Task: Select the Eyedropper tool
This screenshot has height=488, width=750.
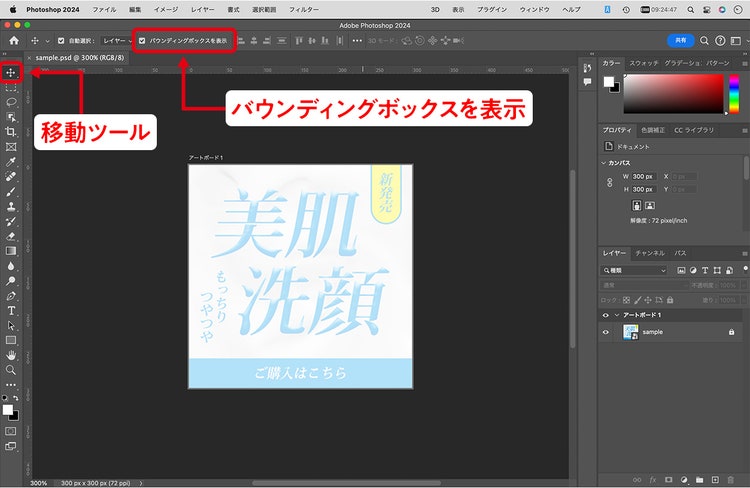Action: point(11,162)
